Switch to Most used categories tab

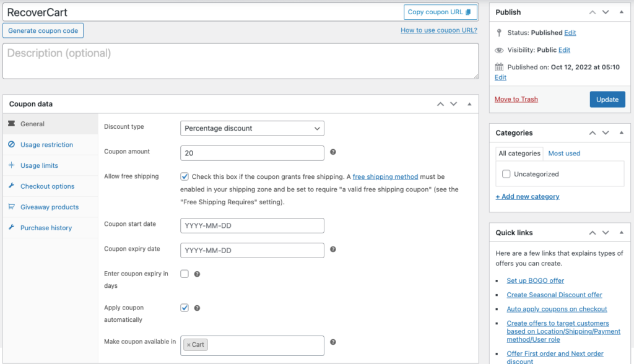pos(564,154)
